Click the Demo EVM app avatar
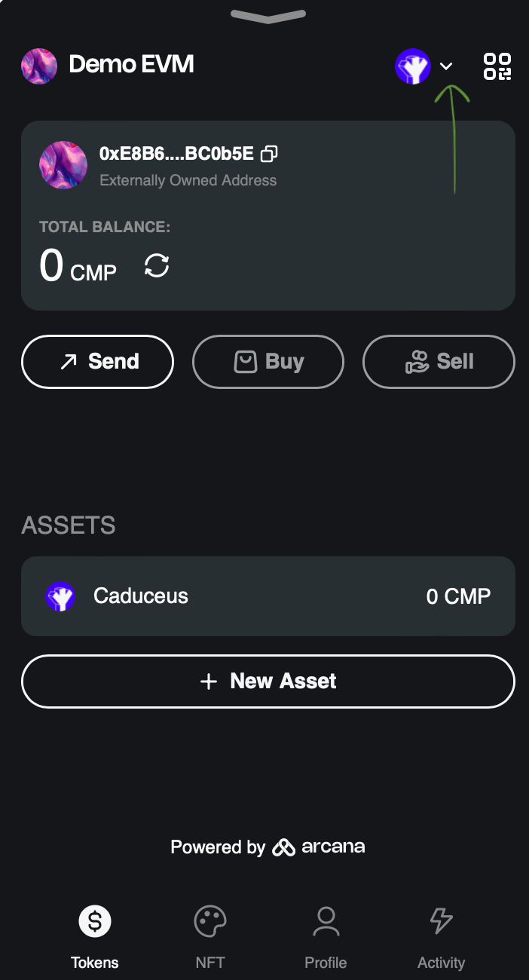Viewport: 529px width, 980px height. point(39,66)
